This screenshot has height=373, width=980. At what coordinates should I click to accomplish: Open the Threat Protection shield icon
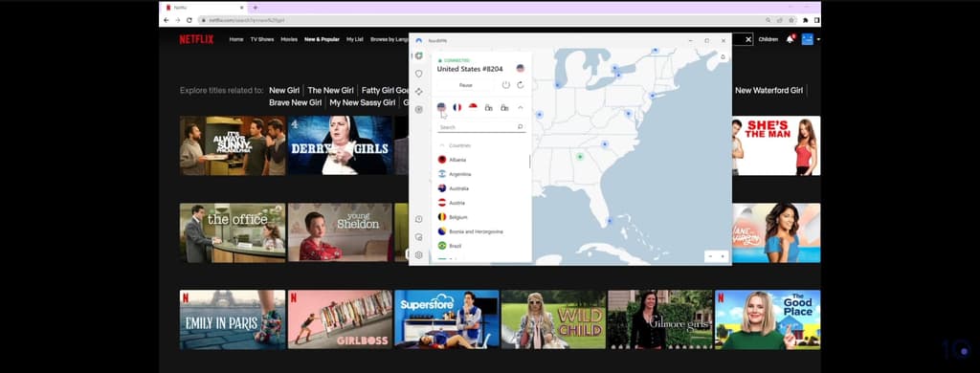pyautogui.click(x=419, y=74)
